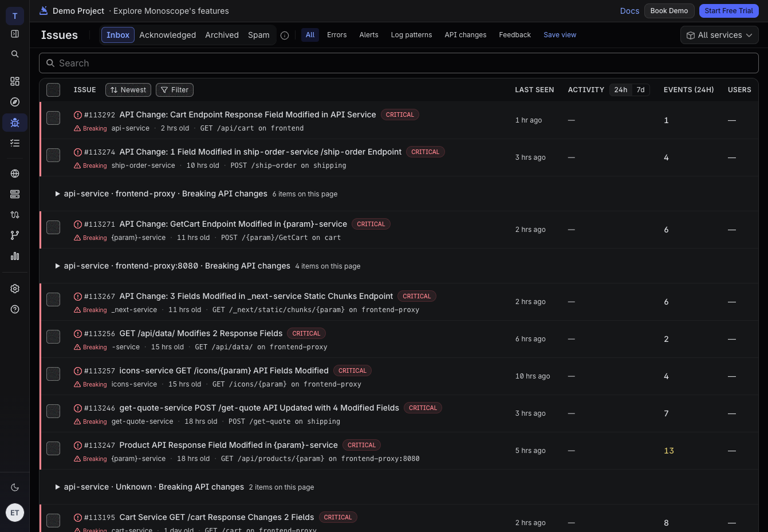Click the compass explore sidebar icon

coord(15,102)
